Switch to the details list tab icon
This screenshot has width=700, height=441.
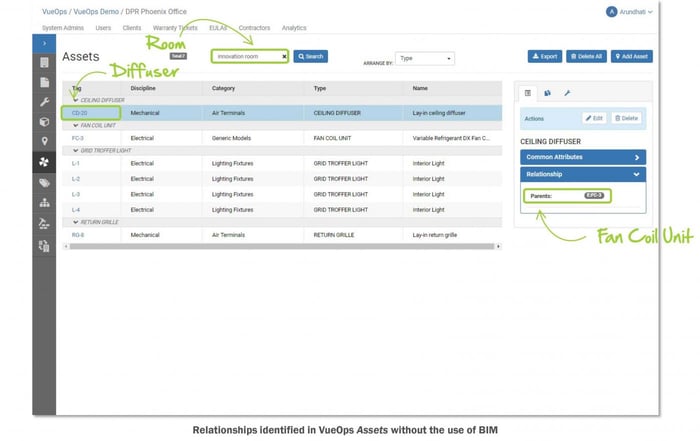click(x=528, y=93)
